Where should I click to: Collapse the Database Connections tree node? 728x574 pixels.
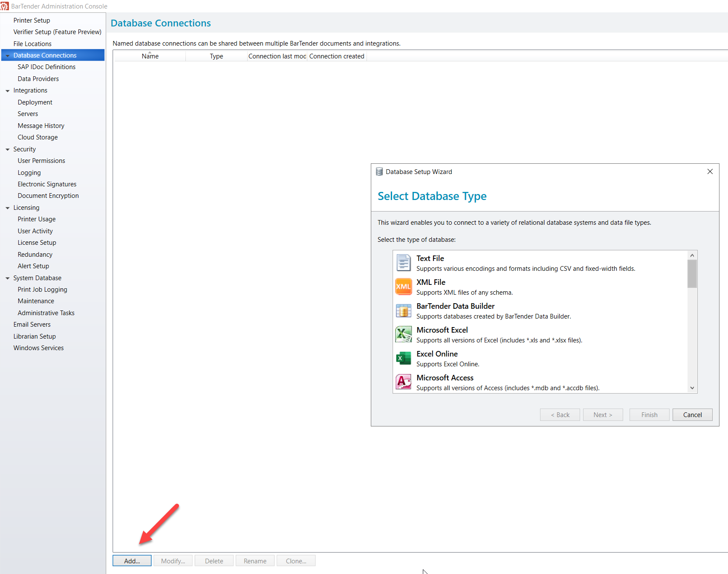click(7, 56)
